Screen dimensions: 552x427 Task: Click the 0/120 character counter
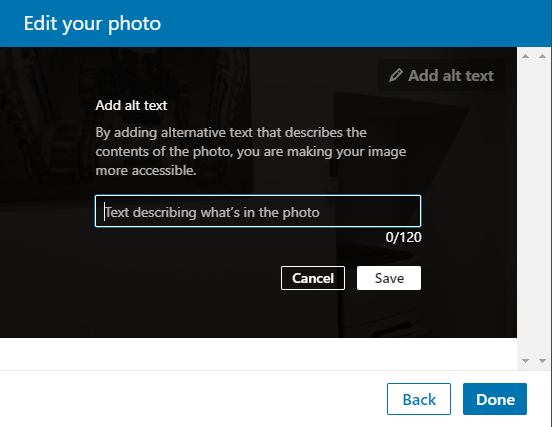point(403,237)
